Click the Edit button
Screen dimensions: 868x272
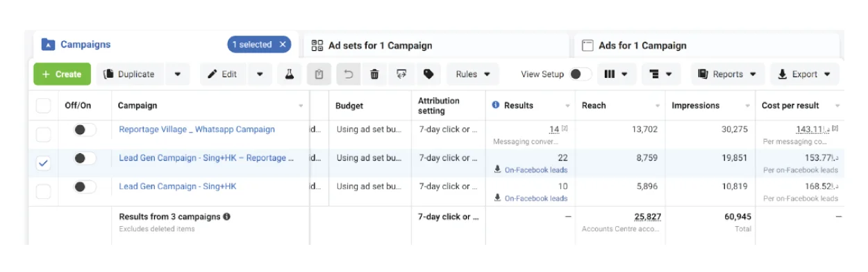[223, 74]
